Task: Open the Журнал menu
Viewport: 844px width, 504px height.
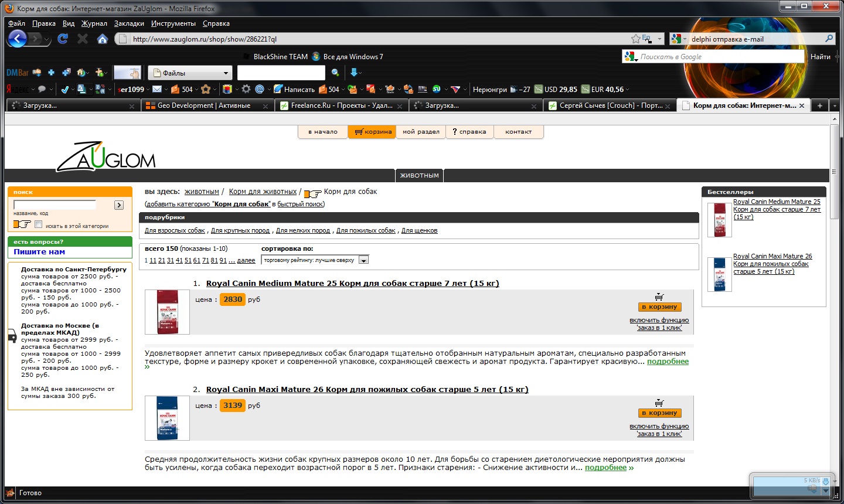Action: pos(94,23)
